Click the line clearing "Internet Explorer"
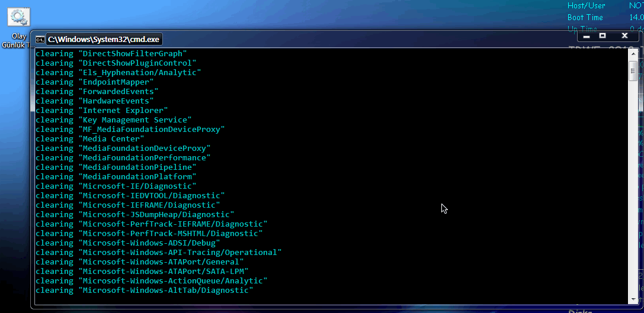The image size is (644, 313). (102, 111)
